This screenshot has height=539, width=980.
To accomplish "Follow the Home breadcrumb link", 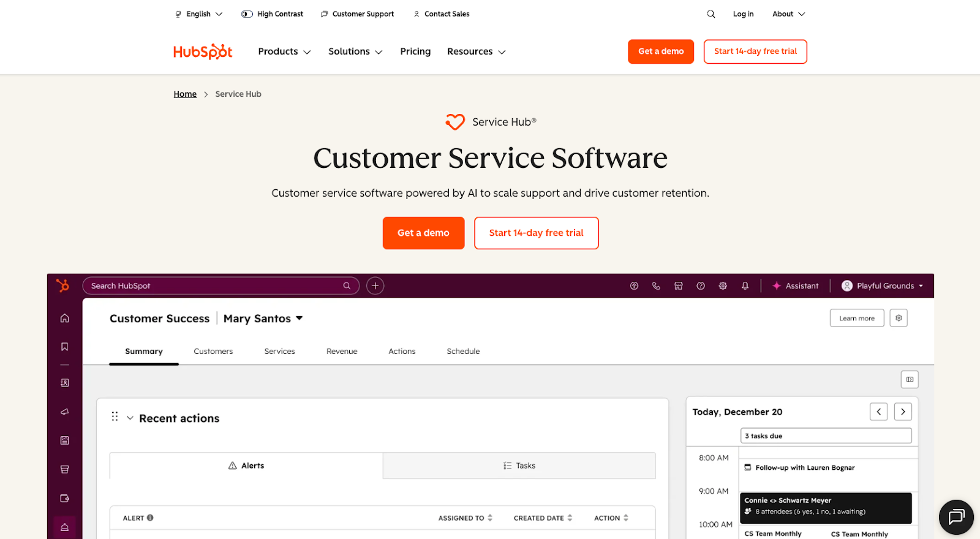I will (x=185, y=94).
